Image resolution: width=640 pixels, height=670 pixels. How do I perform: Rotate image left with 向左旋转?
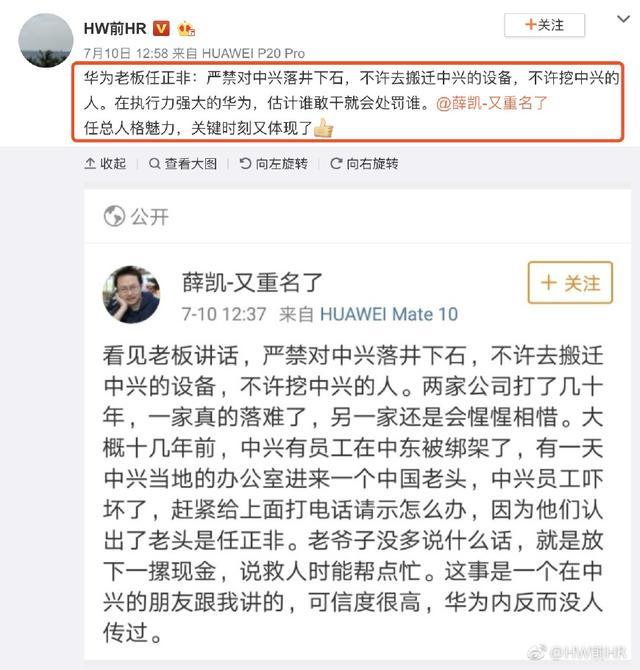[x=273, y=164]
